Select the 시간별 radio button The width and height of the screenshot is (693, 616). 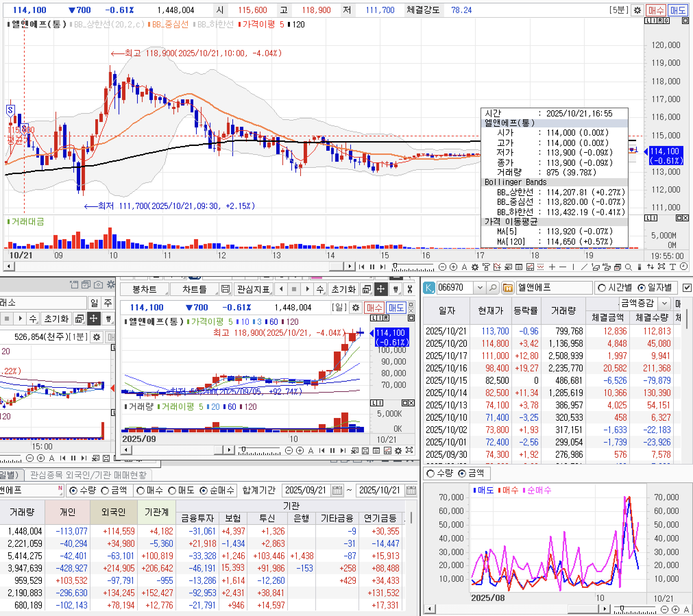point(601,288)
